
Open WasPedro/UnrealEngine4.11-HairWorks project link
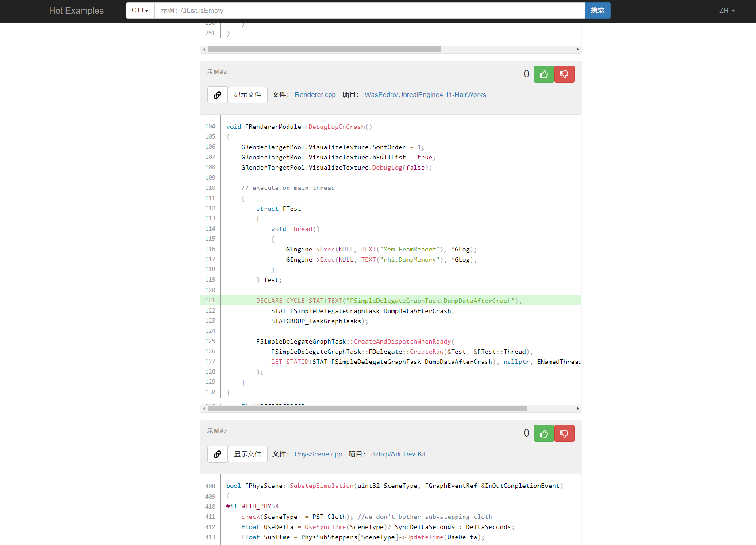click(425, 95)
